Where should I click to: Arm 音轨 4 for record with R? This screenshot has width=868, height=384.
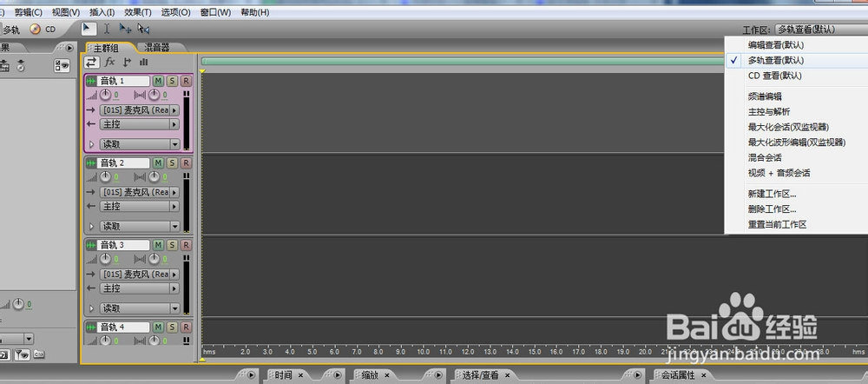[x=186, y=327]
